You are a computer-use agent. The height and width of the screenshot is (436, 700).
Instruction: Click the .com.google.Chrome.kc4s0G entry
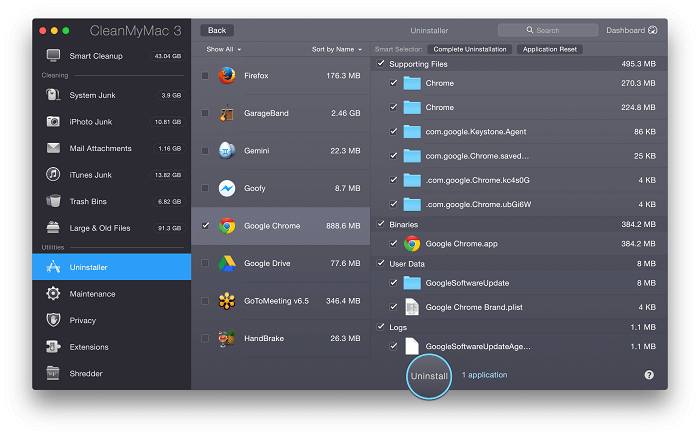coord(519,180)
